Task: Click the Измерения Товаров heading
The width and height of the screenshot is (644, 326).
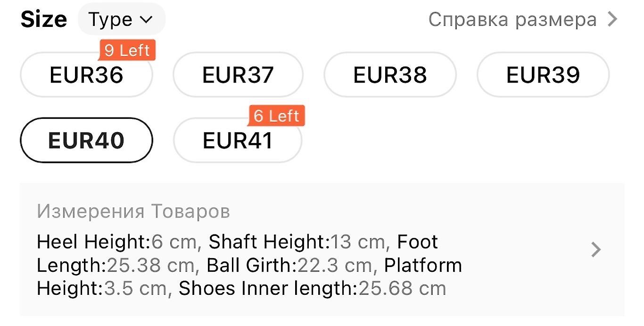Action: pos(133,211)
